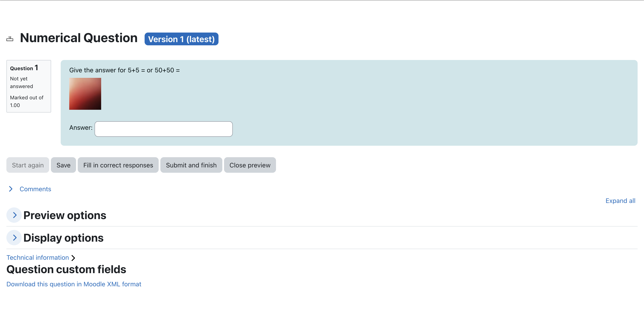The image size is (644, 311).
Task: Focus the Answer input field
Action: (x=164, y=129)
